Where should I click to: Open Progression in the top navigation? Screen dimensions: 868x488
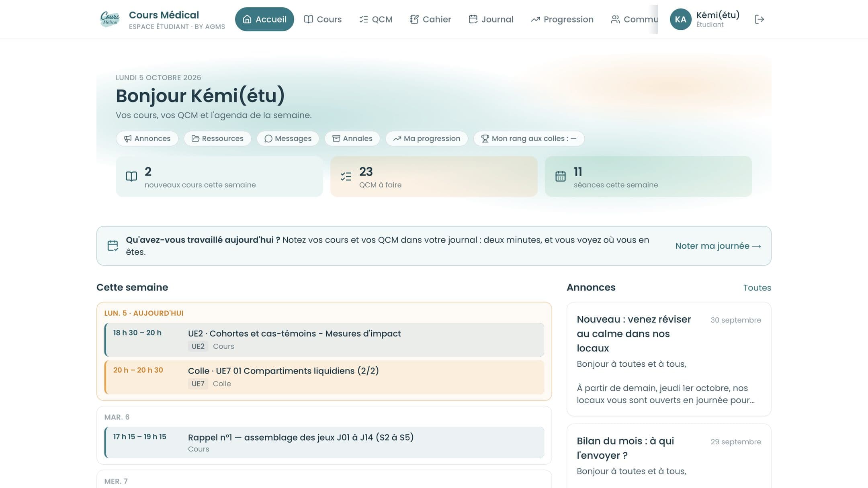coord(562,19)
